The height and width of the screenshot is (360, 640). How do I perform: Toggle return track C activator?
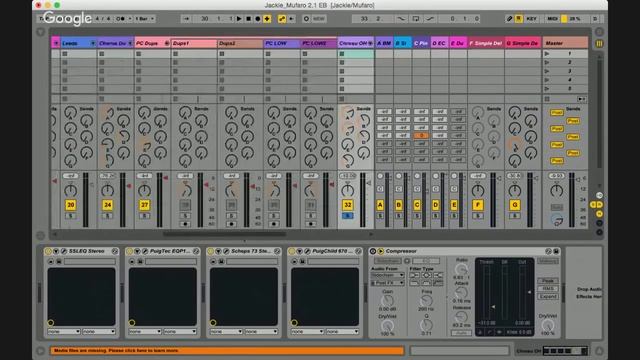[x=417, y=205]
